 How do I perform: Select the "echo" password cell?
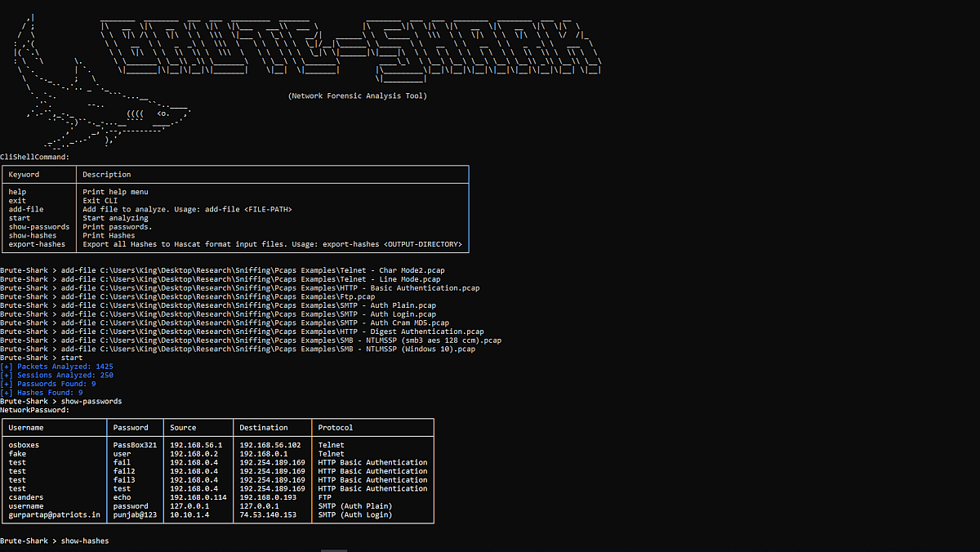pos(122,497)
